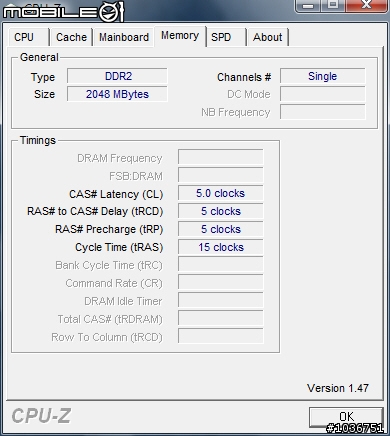Viewport: 390px width, 436px height.
Task: Click the Size label in General
Action: point(44,94)
